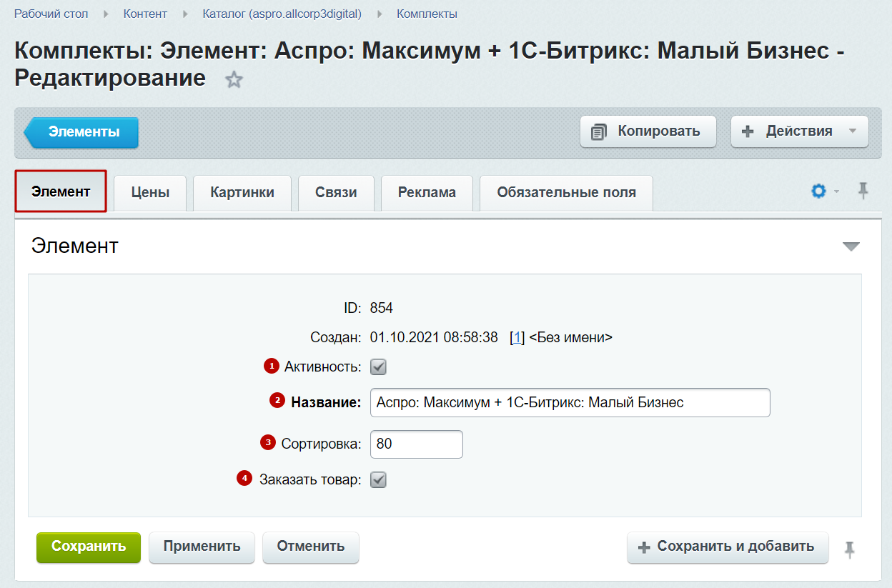The image size is (892, 588).
Task: Save the element with Сохранить
Action: tap(89, 547)
